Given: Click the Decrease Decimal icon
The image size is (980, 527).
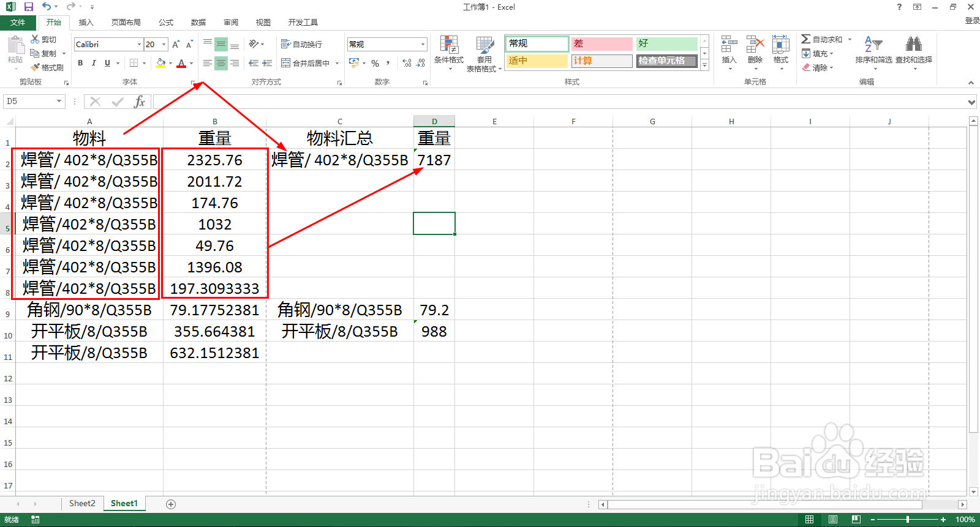Looking at the screenshot, I should [x=421, y=63].
